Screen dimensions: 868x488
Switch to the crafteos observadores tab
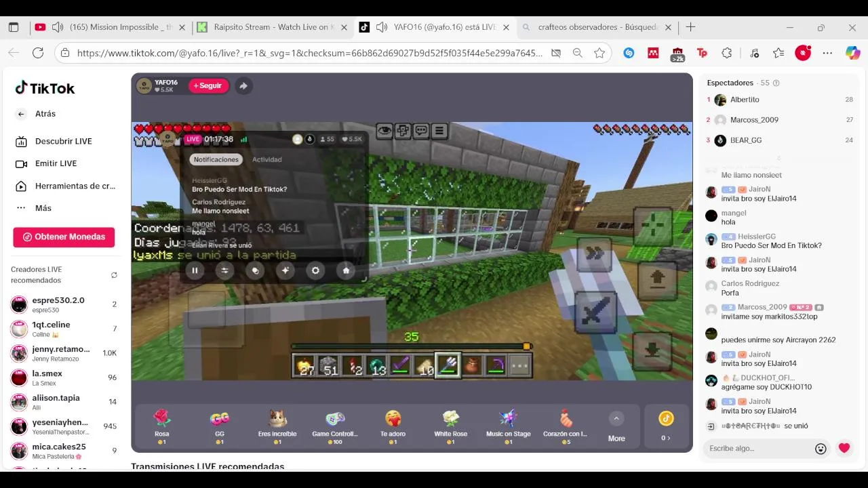point(597,27)
